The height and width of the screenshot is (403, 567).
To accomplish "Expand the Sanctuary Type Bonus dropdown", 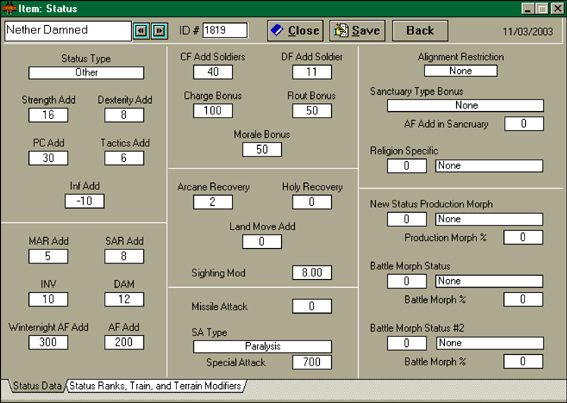I will click(465, 105).
